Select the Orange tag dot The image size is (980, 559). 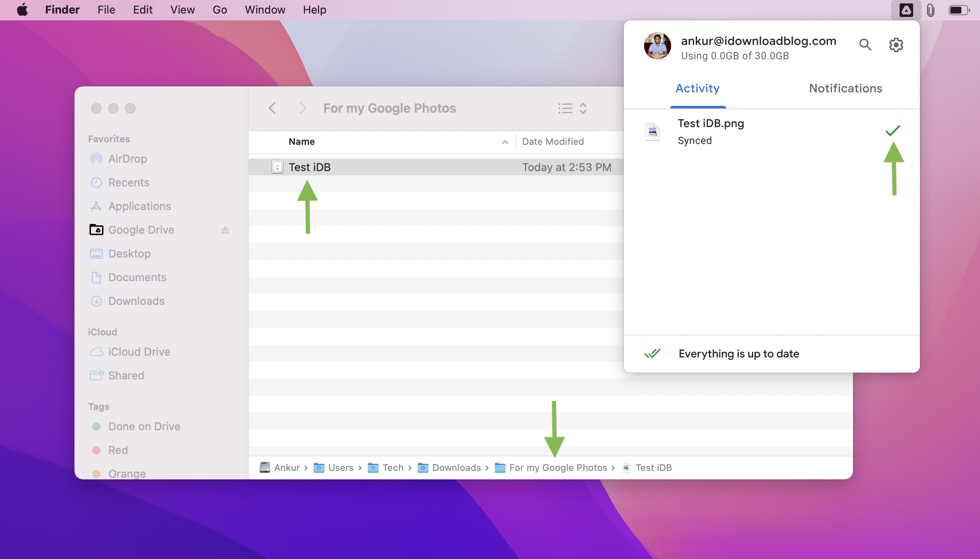[96, 474]
